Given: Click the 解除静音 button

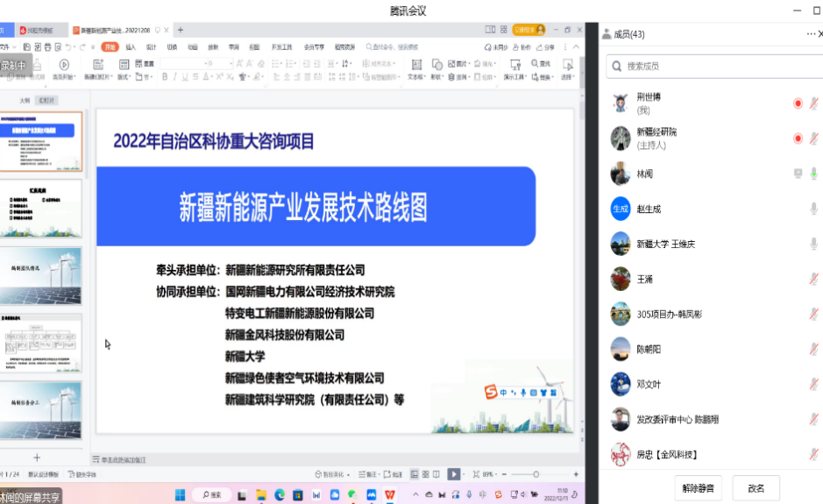Looking at the screenshot, I should click(x=698, y=488).
